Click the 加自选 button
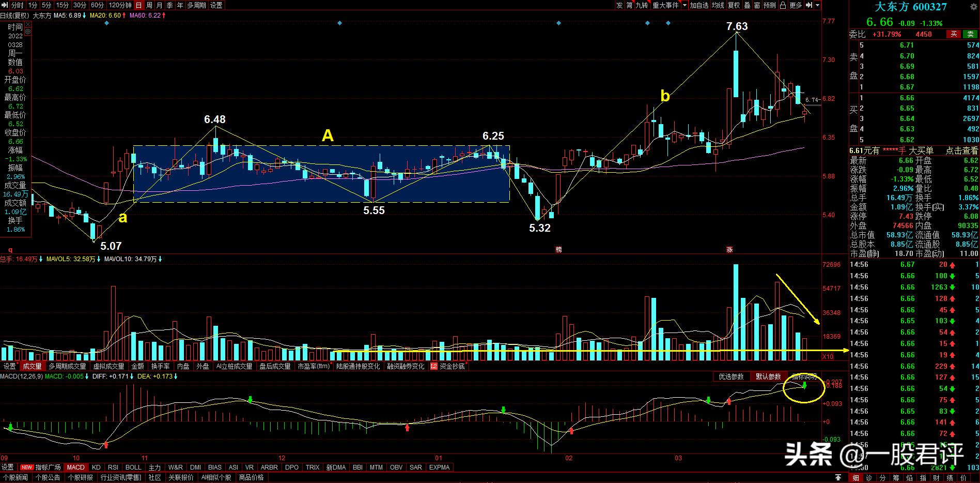The height and width of the screenshot is (483, 980). tap(699, 5)
